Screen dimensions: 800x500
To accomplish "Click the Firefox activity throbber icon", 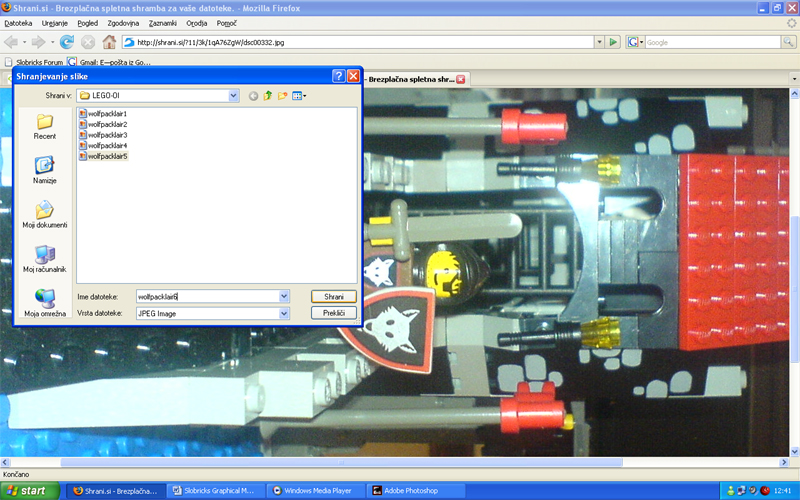I will (x=791, y=23).
